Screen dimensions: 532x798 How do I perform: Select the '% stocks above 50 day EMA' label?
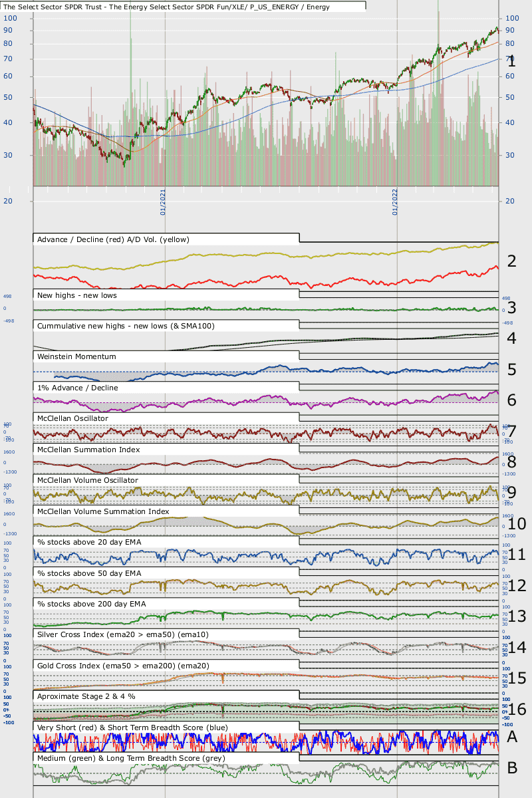[89, 573]
